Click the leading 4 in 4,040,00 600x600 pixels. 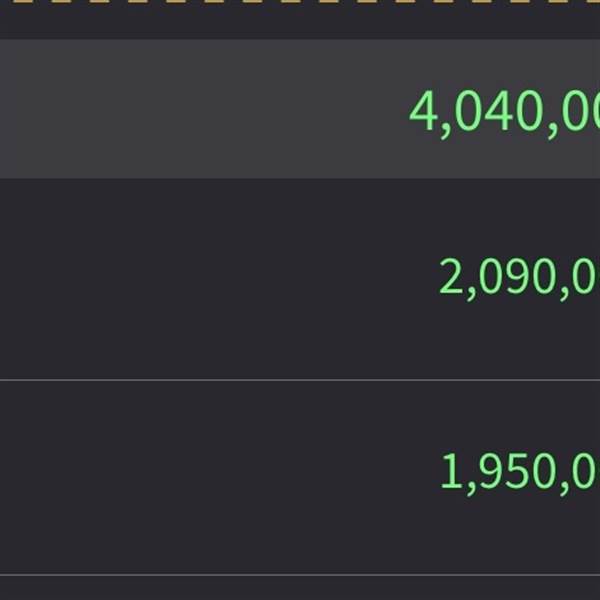point(424,111)
